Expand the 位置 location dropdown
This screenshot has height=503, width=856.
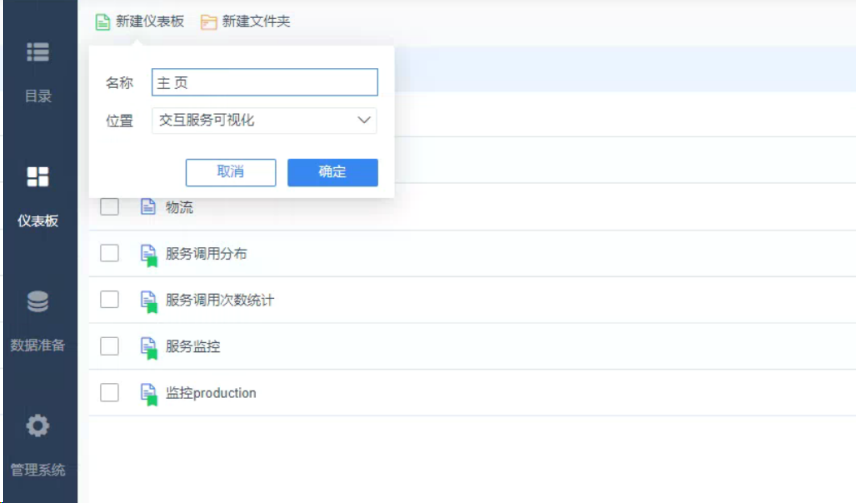(264, 121)
